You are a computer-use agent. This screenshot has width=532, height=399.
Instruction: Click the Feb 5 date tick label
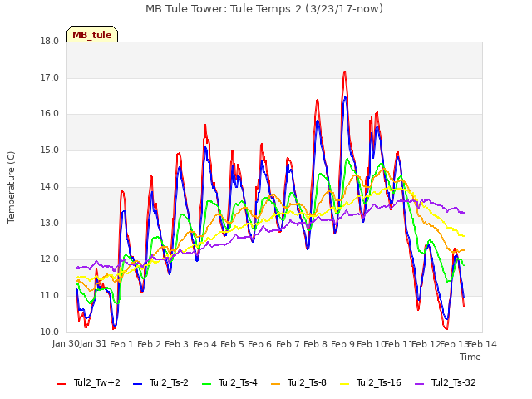232,344
